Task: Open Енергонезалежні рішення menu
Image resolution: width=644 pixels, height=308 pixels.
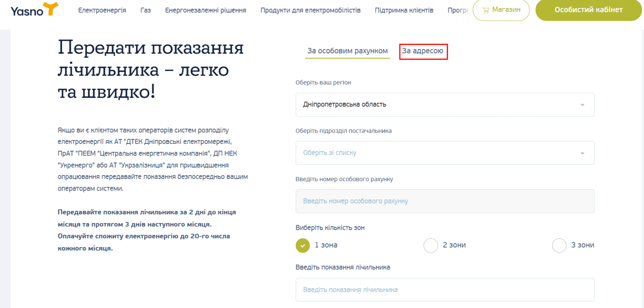Action: tap(205, 10)
